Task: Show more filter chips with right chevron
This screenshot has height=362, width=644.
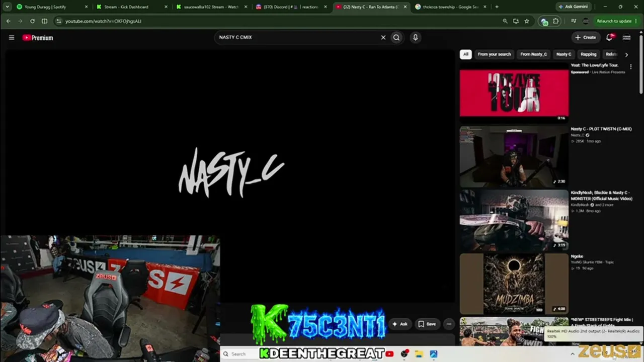Action: pyautogui.click(x=626, y=54)
